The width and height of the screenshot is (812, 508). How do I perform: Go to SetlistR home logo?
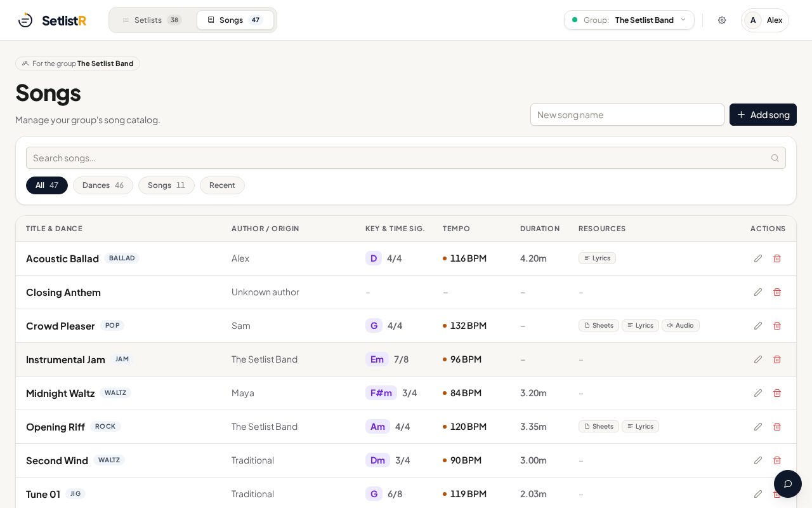point(52,20)
